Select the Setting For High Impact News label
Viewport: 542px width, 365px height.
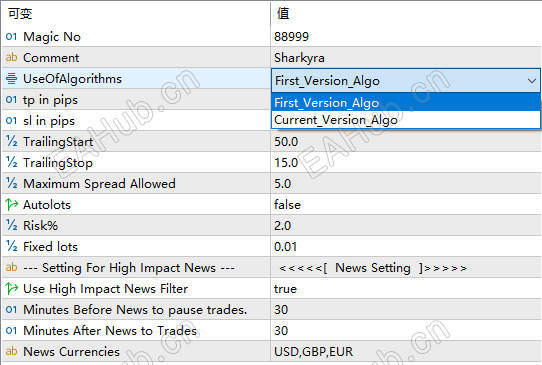point(129,268)
